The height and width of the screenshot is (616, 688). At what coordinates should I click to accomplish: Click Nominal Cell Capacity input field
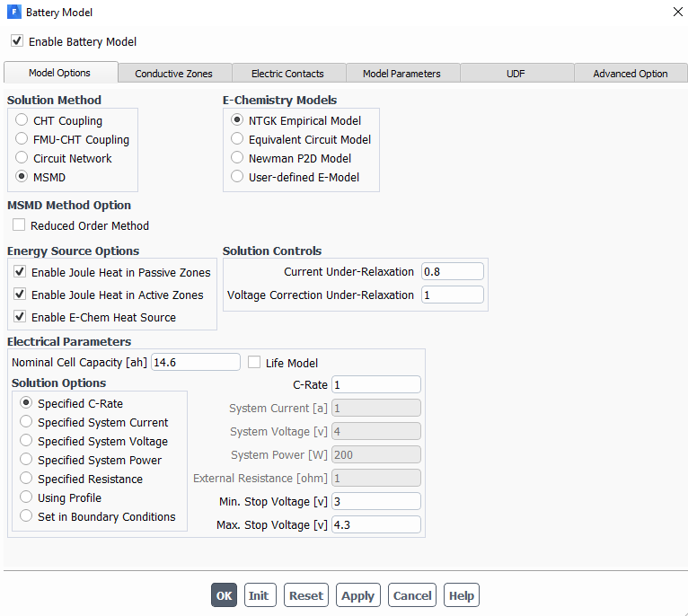196,363
